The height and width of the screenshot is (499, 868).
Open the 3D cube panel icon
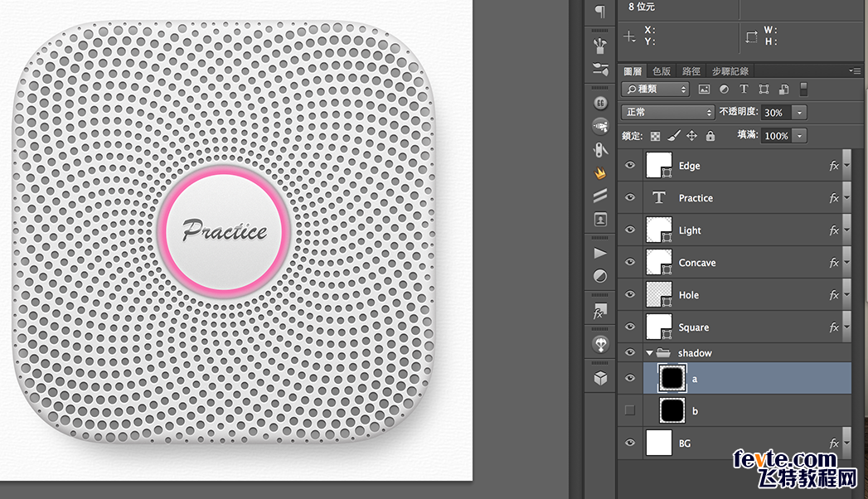point(600,379)
